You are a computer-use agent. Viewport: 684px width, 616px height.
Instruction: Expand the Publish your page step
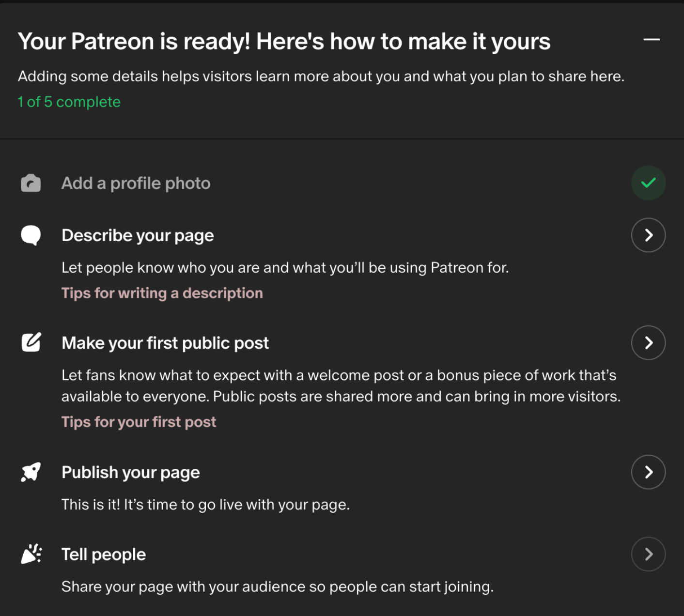coord(648,472)
